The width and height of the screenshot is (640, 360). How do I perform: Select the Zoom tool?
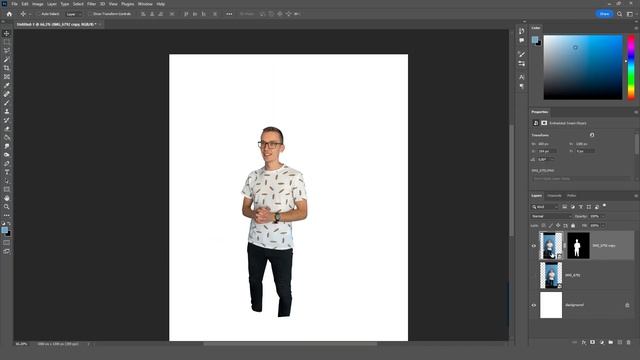click(x=7, y=207)
